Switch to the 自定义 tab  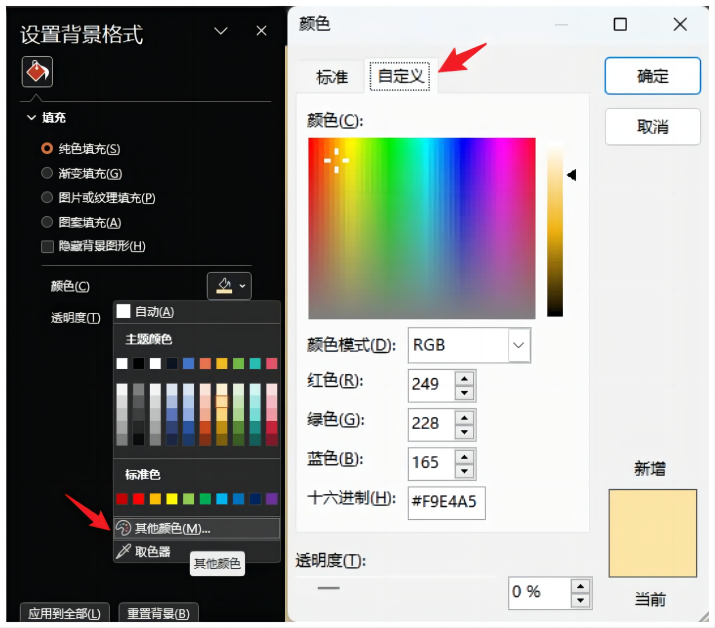[x=400, y=76]
